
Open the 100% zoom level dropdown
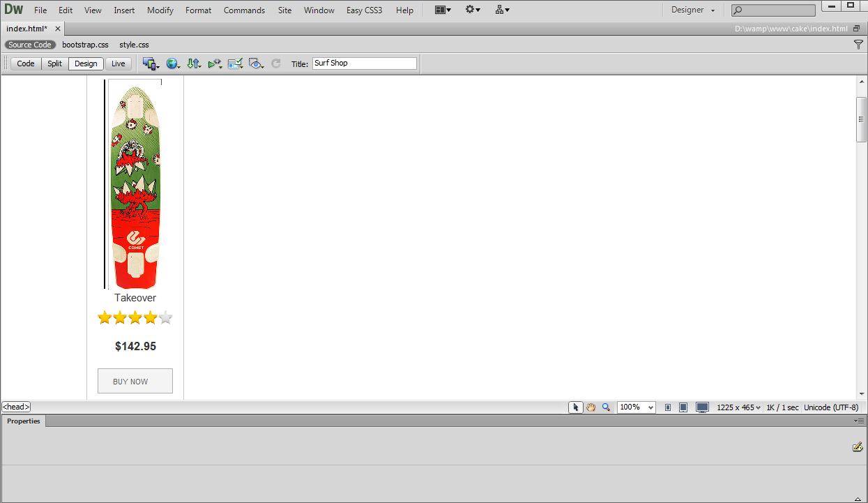pyautogui.click(x=637, y=407)
